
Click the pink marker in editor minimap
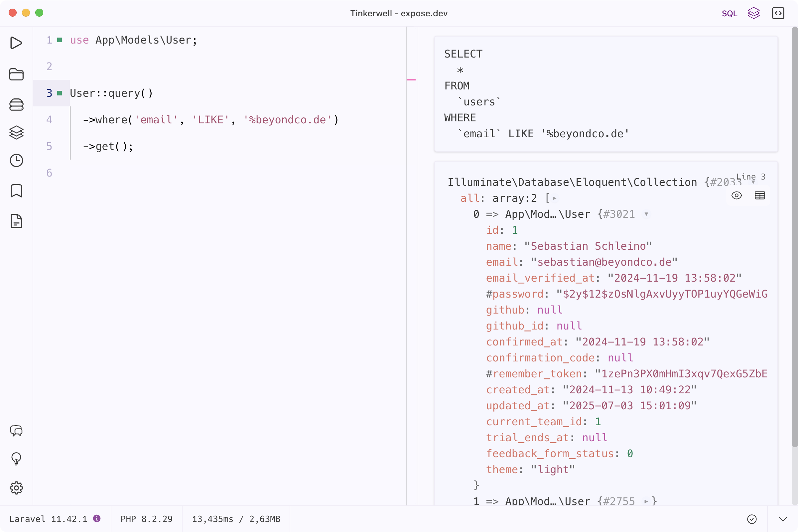pos(411,80)
